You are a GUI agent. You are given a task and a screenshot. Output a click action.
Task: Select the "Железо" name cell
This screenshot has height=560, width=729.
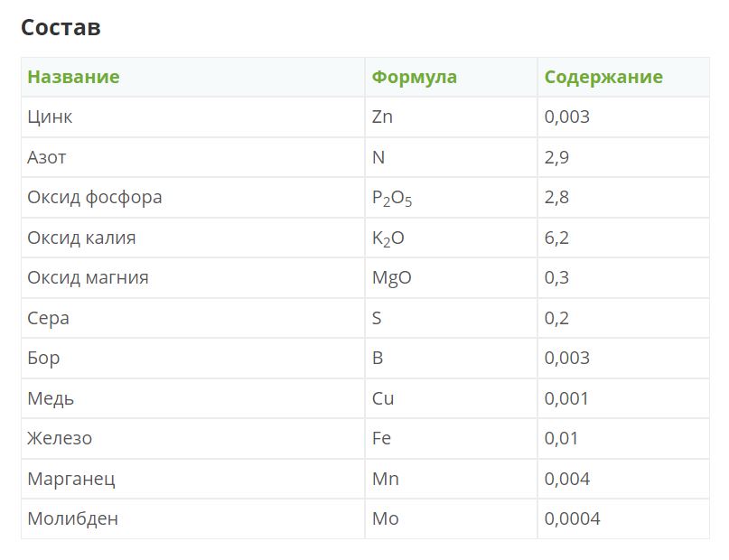pos(60,438)
